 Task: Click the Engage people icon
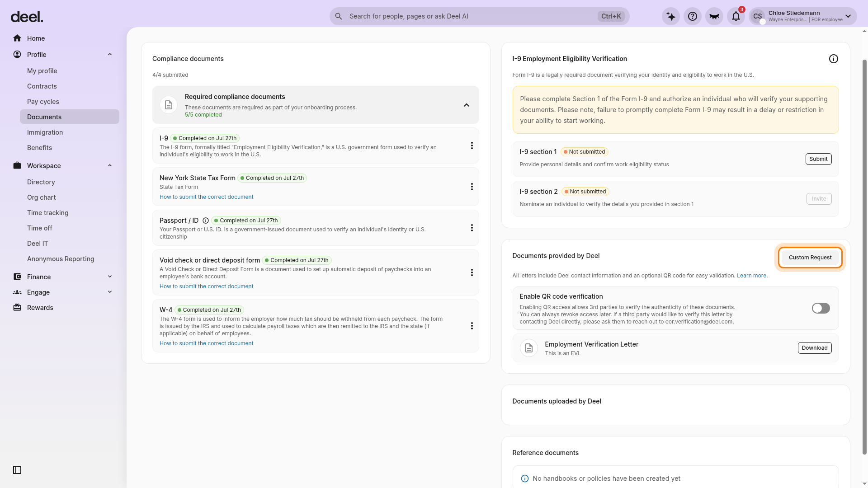click(17, 292)
